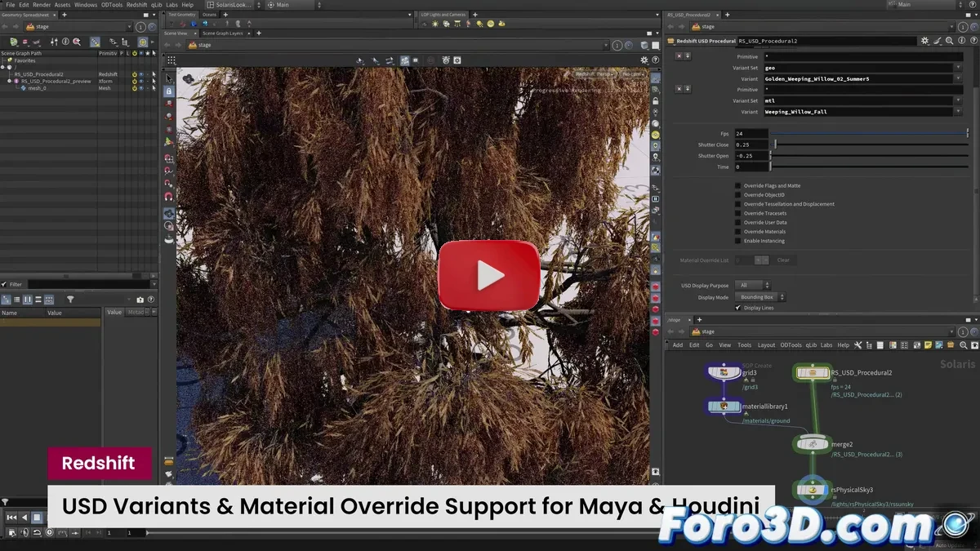Switch to the Scene Graph Layers tab
Viewport: 980px width, 551px height.
tap(224, 33)
